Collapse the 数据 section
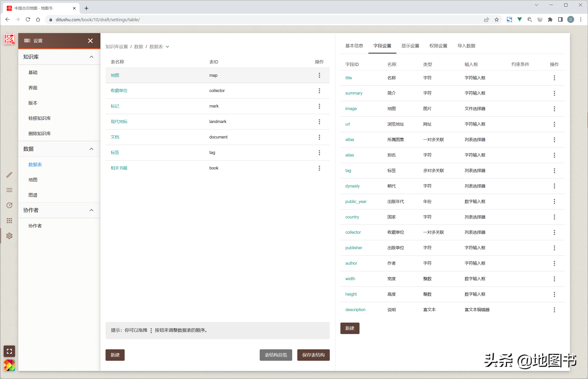 [x=91, y=149]
